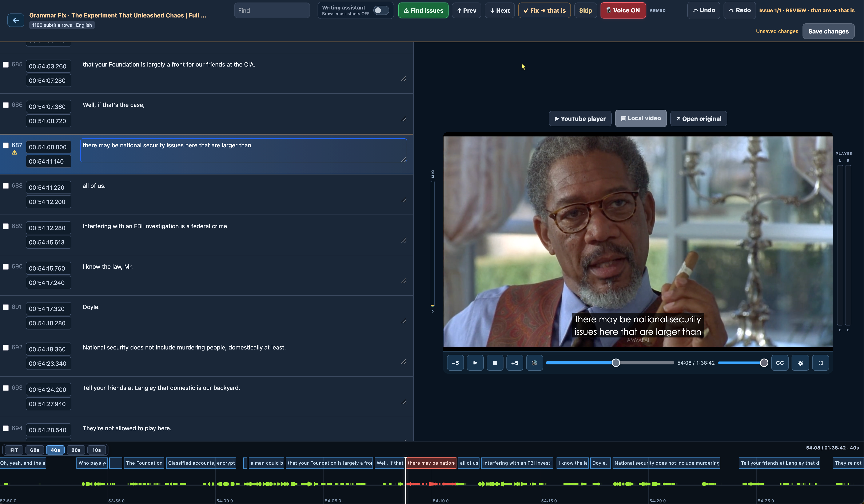Image resolution: width=864 pixels, height=504 pixels.
Task: Select the 60s timeline zoom
Action: [35, 450]
